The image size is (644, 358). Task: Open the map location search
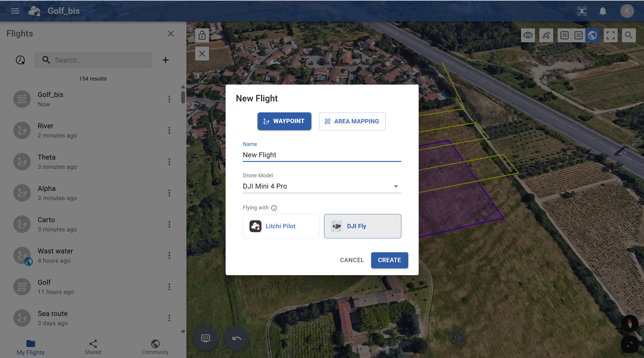[x=629, y=35]
